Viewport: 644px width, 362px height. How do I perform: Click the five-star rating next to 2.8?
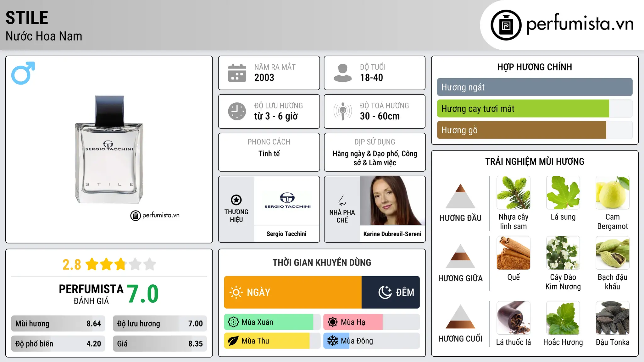click(121, 264)
